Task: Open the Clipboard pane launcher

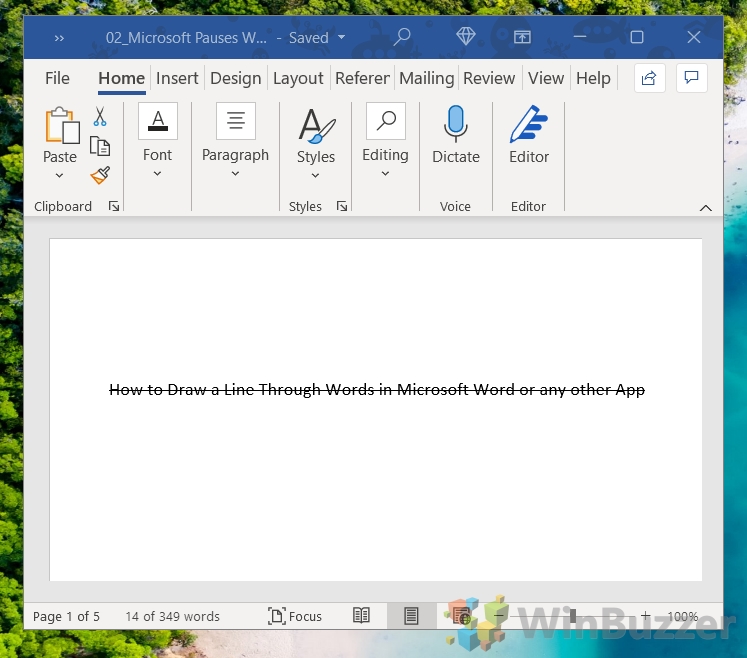Action: (114, 206)
